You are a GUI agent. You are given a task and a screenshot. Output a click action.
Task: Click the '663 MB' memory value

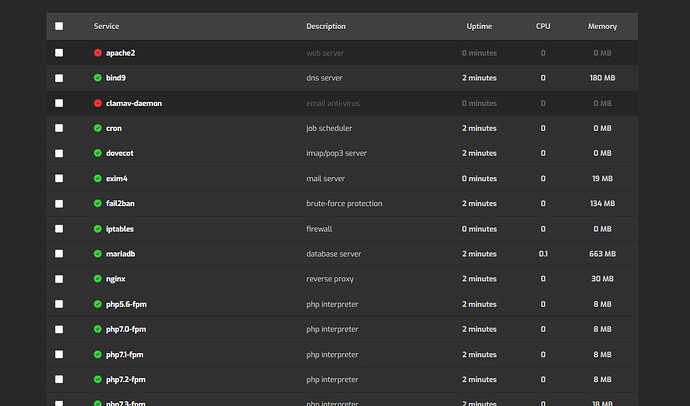(x=602, y=254)
